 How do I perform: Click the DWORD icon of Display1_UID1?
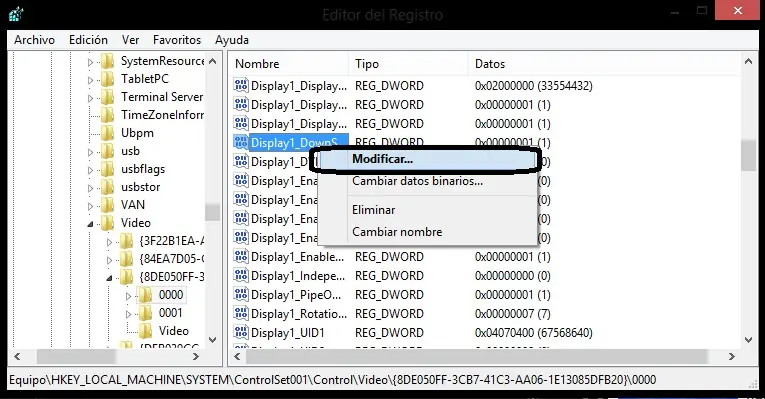point(241,333)
